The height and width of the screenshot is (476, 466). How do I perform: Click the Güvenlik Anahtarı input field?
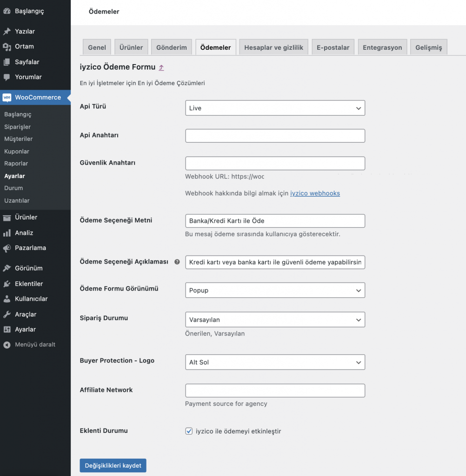tap(275, 163)
